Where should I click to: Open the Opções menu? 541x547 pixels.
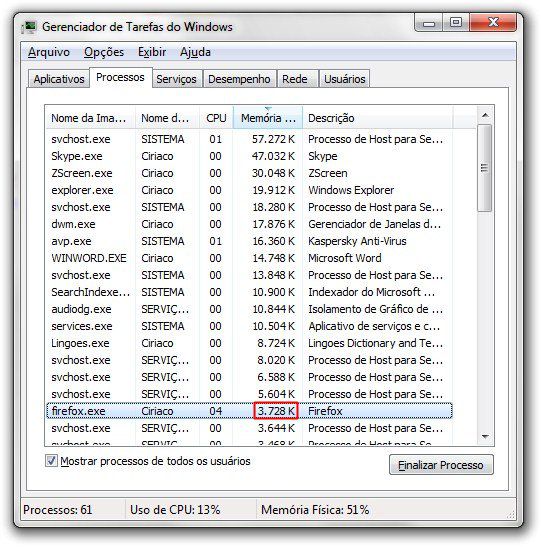(x=104, y=52)
